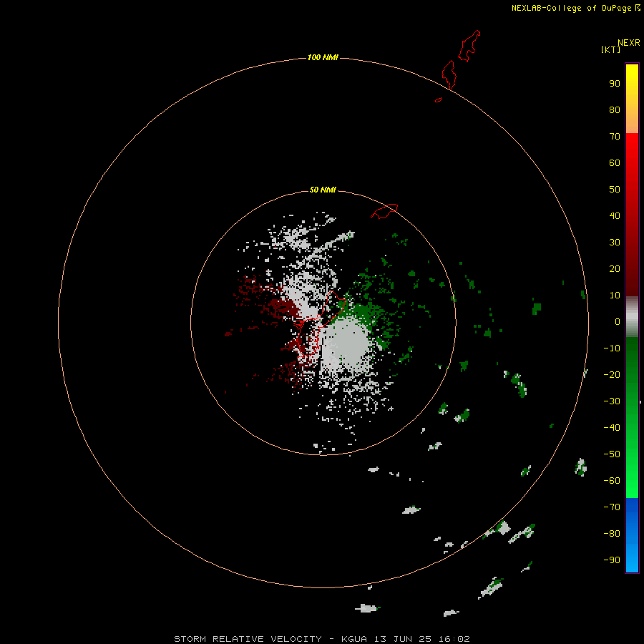Click the -30 scale label
644x644 pixels.
[612, 401]
